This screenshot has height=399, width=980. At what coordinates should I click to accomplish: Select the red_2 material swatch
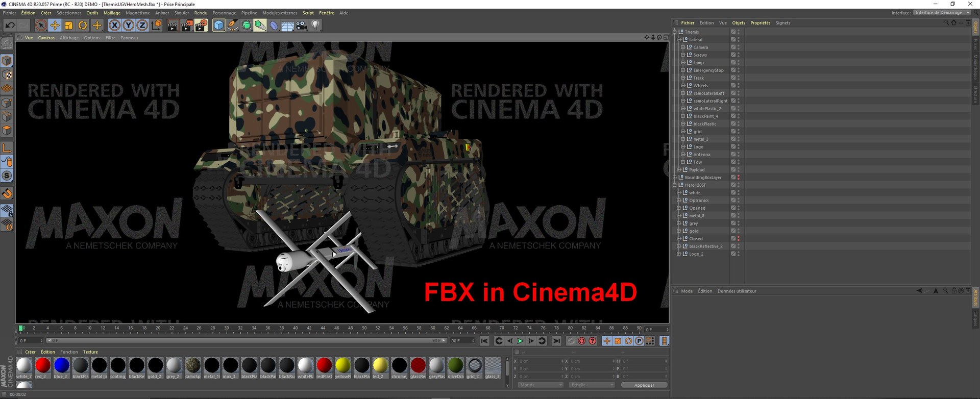tap(42, 368)
